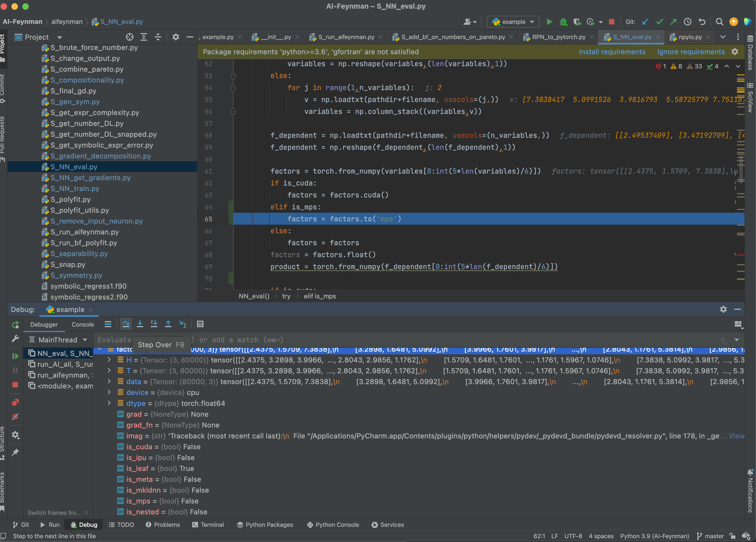Toggle the fold marker at line 53
Screen dimensions: 756x542
point(233,76)
